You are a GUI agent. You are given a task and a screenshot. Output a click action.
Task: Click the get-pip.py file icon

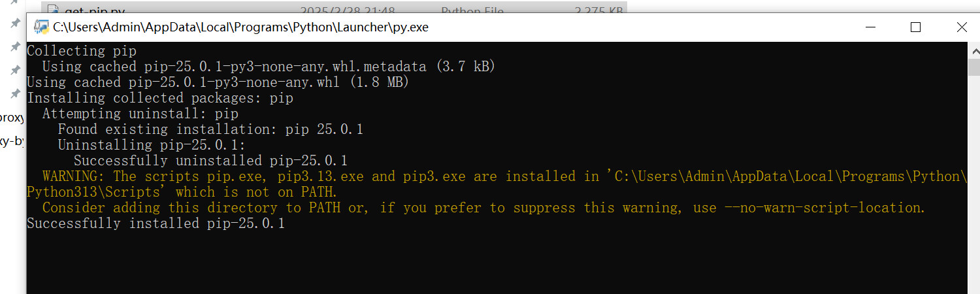[52, 10]
